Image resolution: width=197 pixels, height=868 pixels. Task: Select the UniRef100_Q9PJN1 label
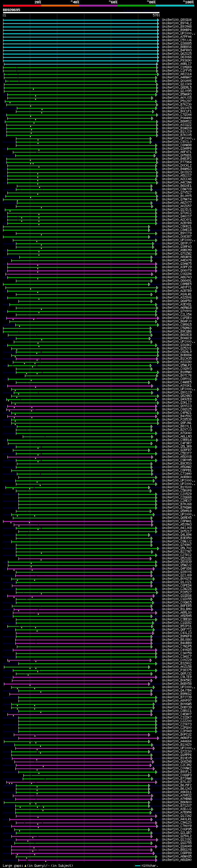point(176,422)
